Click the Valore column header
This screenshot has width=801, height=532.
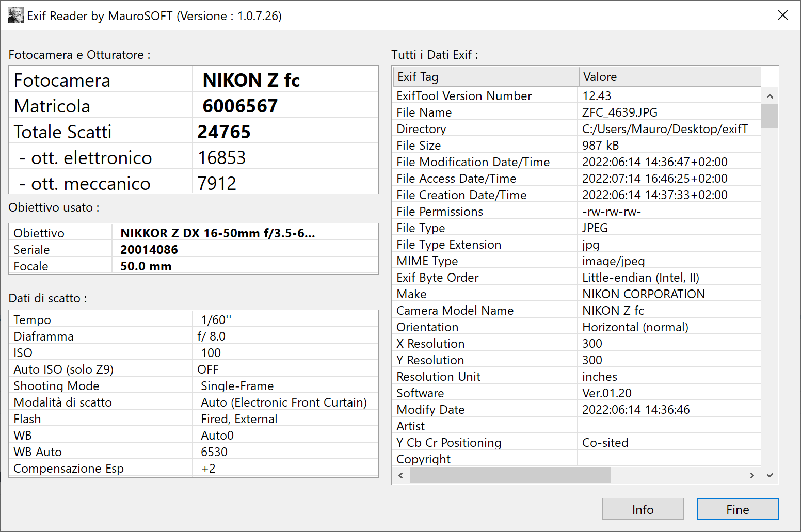[x=670, y=77]
